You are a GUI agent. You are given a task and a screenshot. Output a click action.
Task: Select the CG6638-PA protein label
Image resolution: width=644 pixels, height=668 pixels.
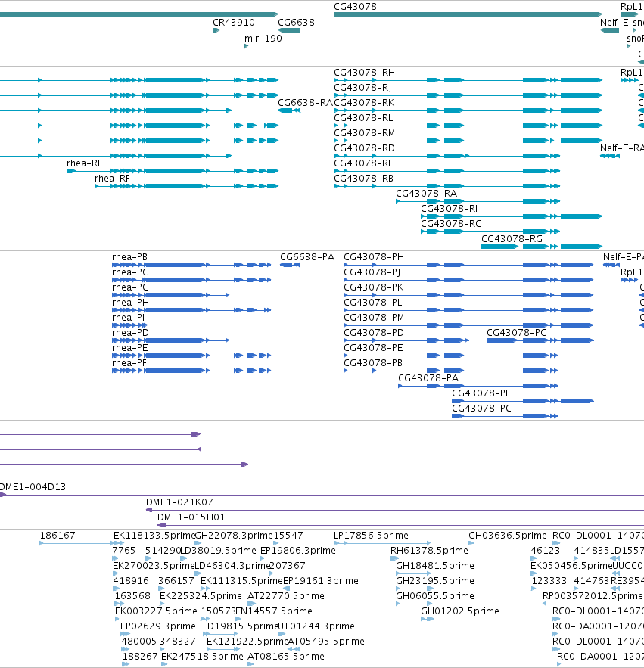point(307,257)
